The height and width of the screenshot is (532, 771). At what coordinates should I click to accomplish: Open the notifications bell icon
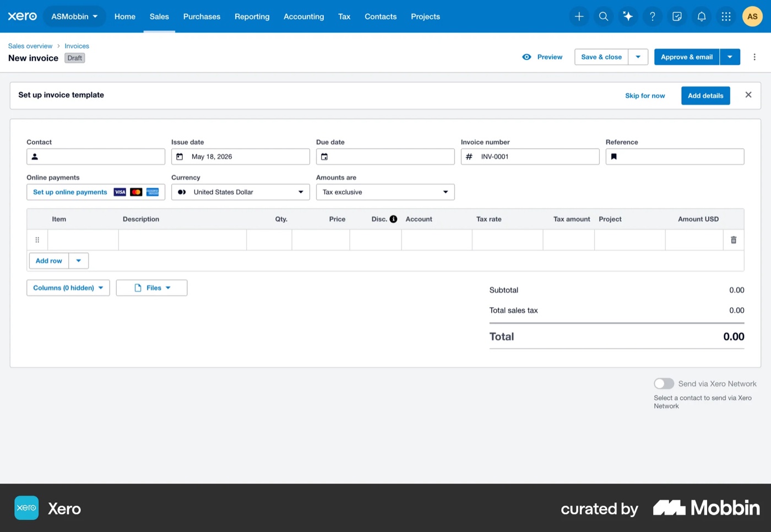(x=702, y=17)
